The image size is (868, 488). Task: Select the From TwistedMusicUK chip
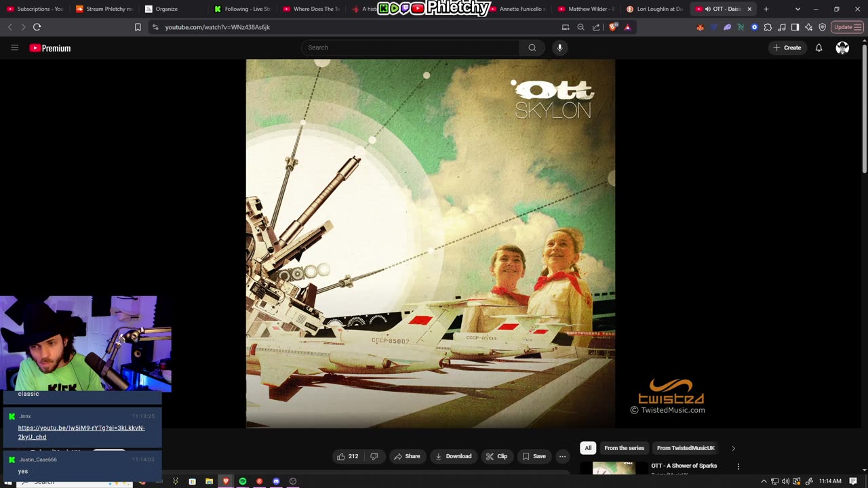(x=686, y=448)
